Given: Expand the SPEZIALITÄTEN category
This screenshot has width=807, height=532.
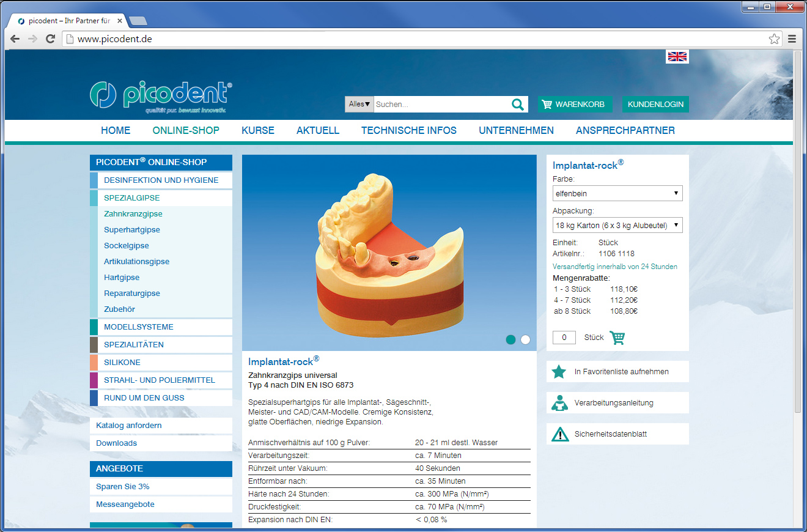Looking at the screenshot, I should [161, 345].
